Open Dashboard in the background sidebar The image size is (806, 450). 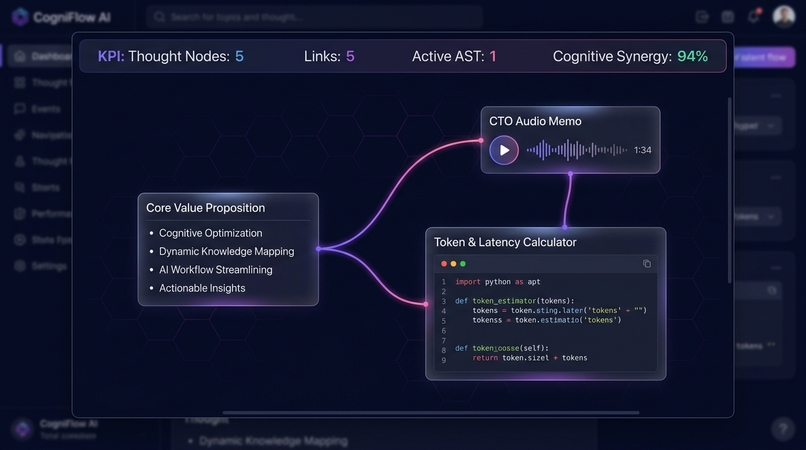[x=39, y=56]
